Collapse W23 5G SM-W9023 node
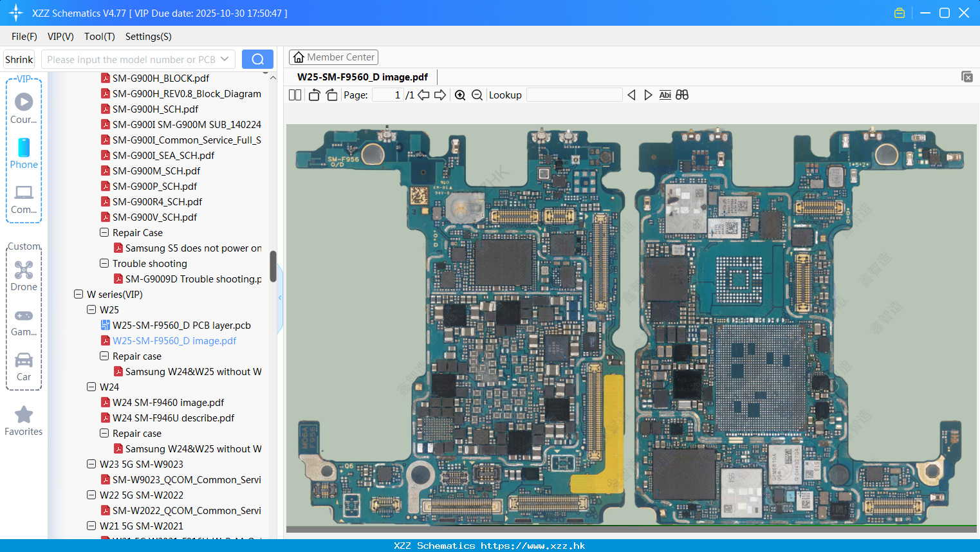The image size is (980, 552). pyautogui.click(x=91, y=464)
